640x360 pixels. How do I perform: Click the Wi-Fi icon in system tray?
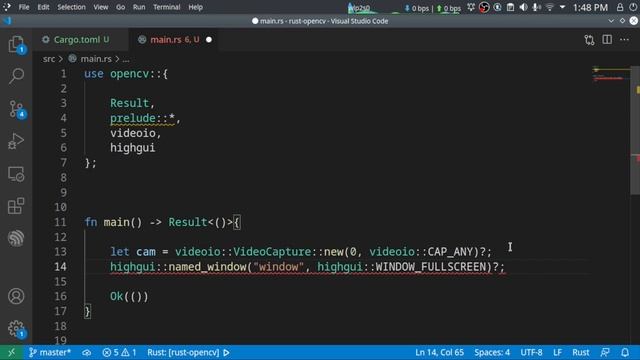pyautogui.click(x=549, y=7)
